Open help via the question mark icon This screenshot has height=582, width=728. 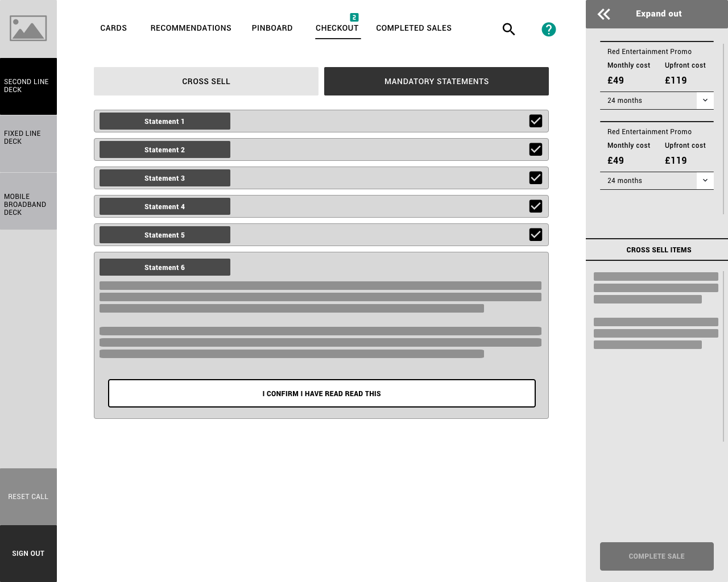548,29
